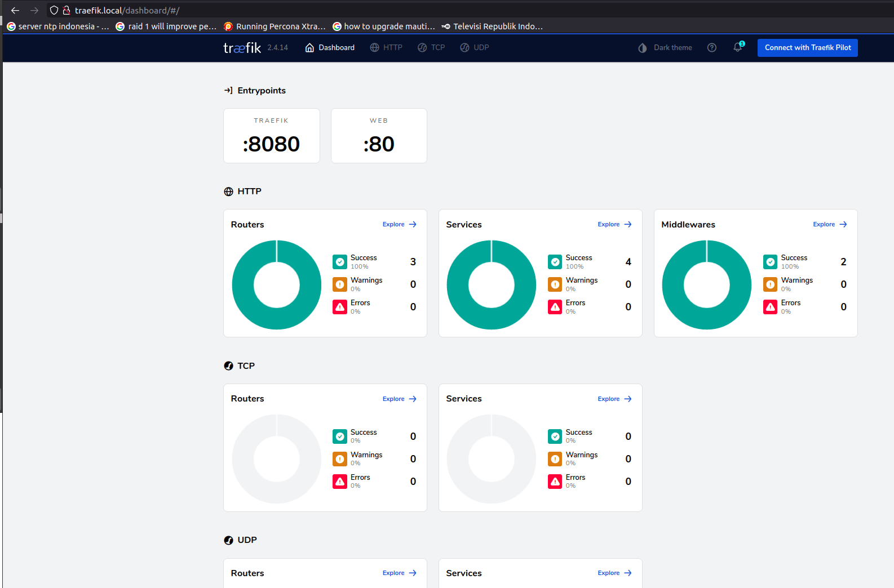The width and height of the screenshot is (894, 588).
Task: Click the browser Forward arrow
Action: pyautogui.click(x=34, y=10)
